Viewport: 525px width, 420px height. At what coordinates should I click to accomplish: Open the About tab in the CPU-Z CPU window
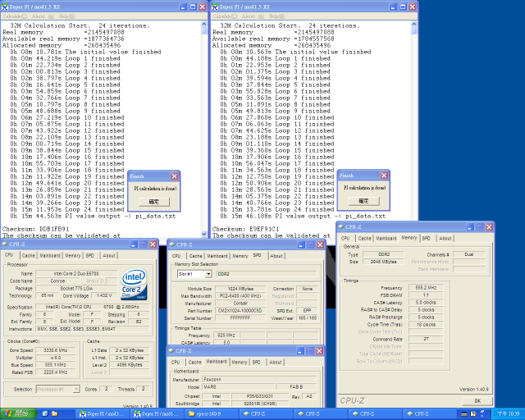[109, 256]
